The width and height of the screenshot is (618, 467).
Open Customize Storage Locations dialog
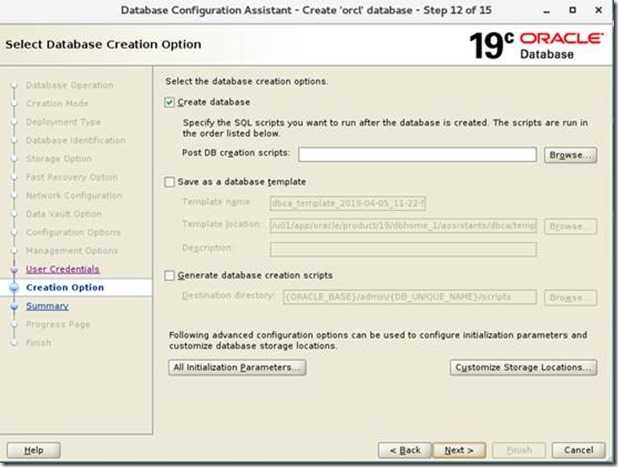click(x=523, y=367)
